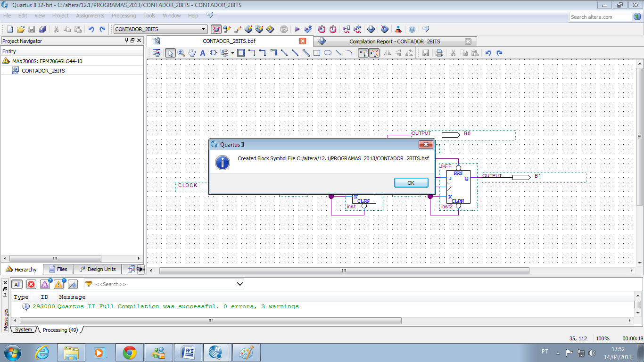Choose the Zoom tool magnifier
Screen dimensions: 644x362
[181, 53]
